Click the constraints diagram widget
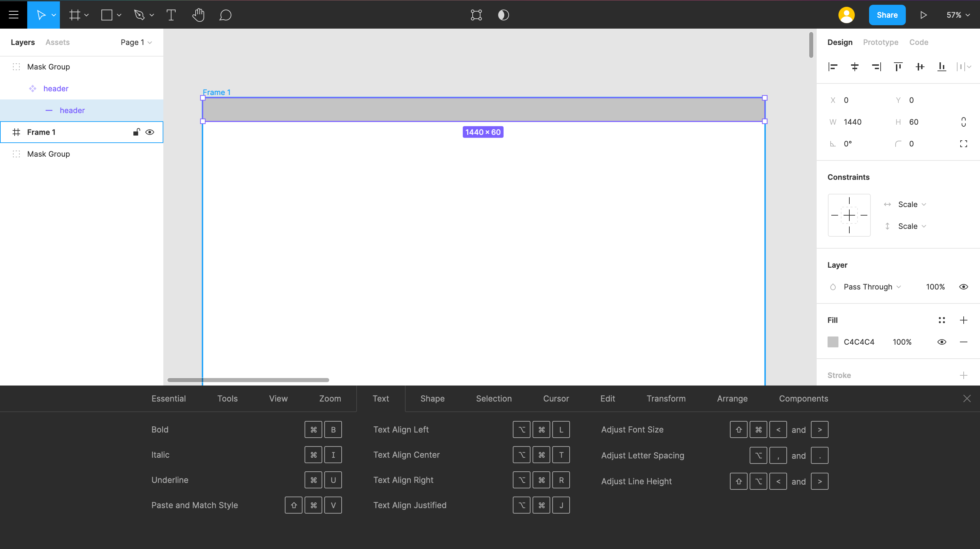The image size is (980, 549). 849,215
